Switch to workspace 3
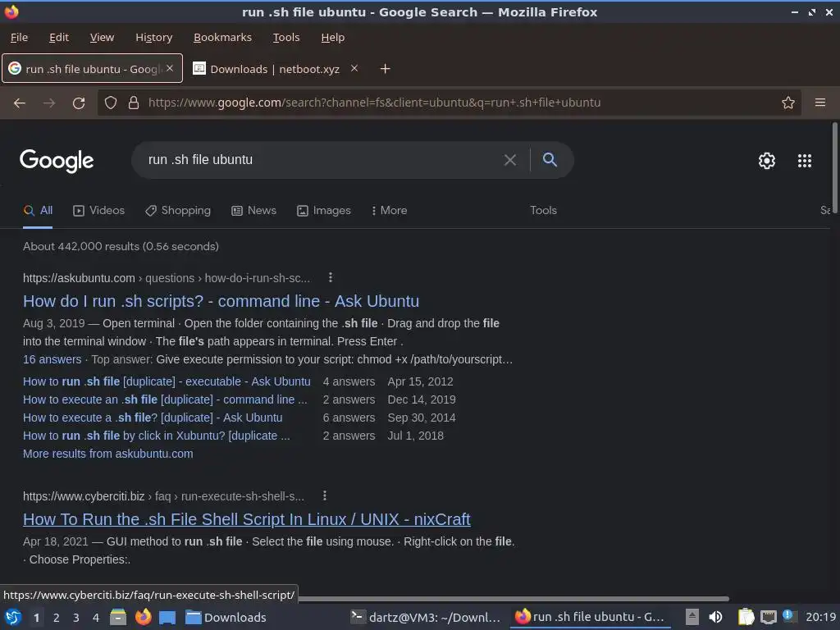The width and height of the screenshot is (840, 630). pyautogui.click(x=76, y=618)
